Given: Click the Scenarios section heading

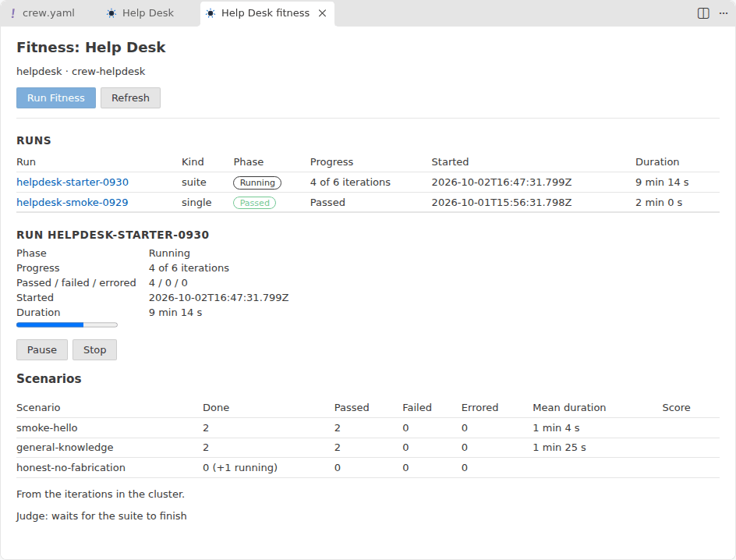Looking at the screenshot, I should (x=49, y=378).
